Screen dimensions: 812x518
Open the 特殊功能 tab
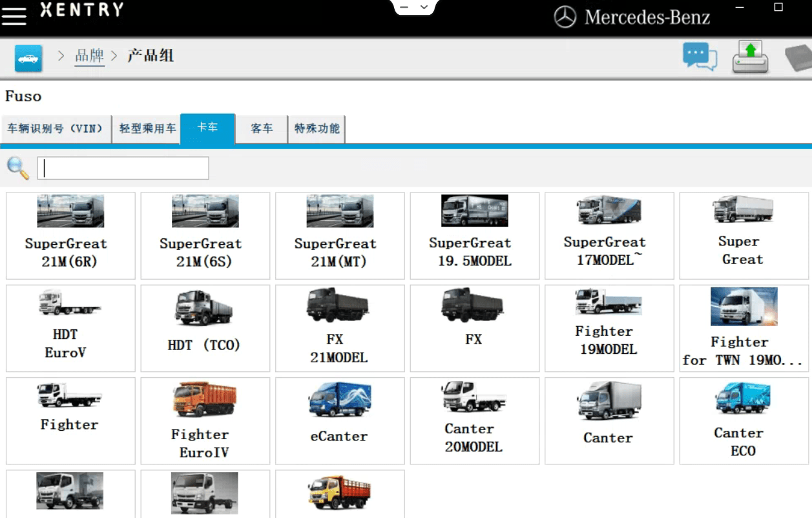click(x=316, y=129)
